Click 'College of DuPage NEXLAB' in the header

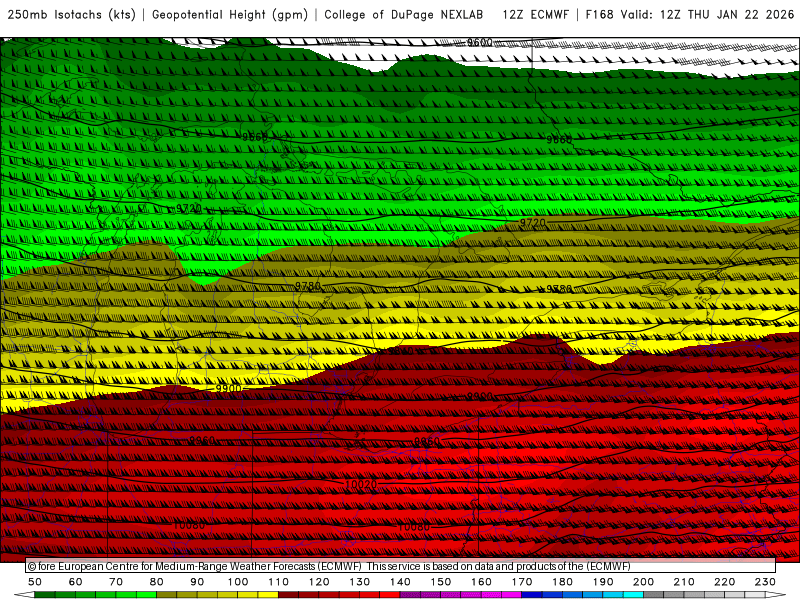[x=404, y=15]
